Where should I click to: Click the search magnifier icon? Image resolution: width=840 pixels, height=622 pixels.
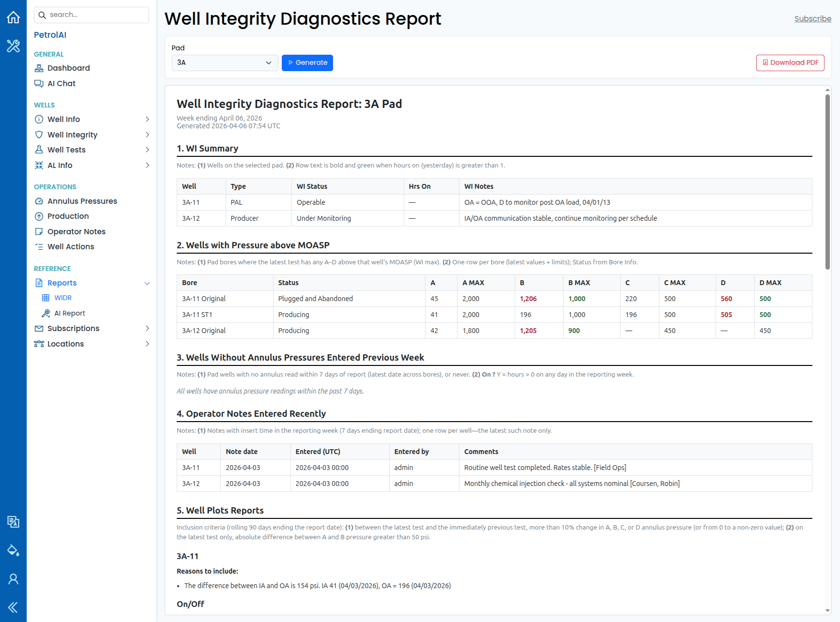click(x=42, y=15)
